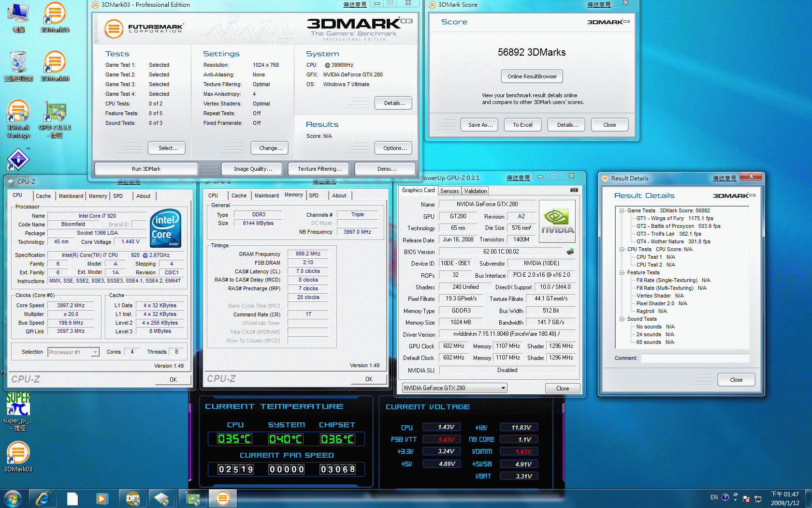Viewport: 812px width, 508px height.
Task: Open the 3DMark06 desktop shortcut
Action: point(55,66)
